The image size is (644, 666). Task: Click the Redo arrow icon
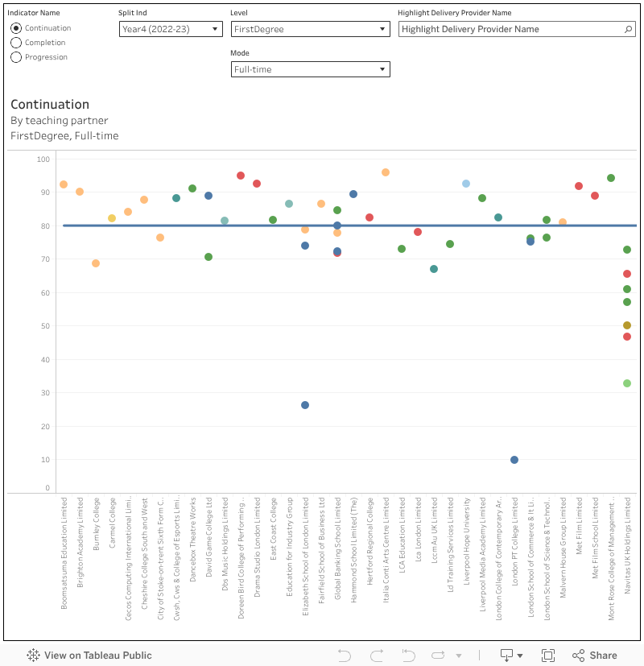tap(376, 656)
